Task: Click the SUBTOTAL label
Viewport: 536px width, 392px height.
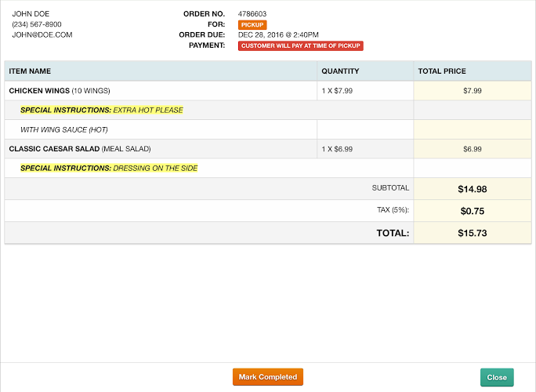Action: coord(390,188)
